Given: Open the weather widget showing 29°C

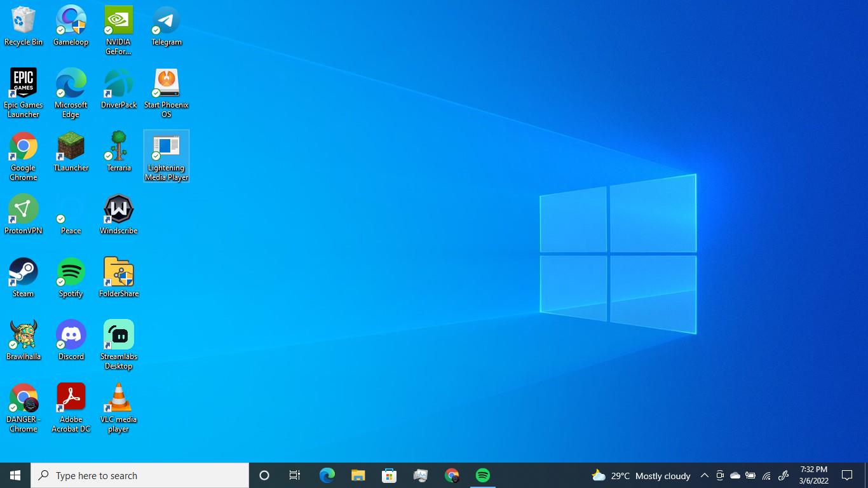Looking at the screenshot, I should pyautogui.click(x=641, y=475).
